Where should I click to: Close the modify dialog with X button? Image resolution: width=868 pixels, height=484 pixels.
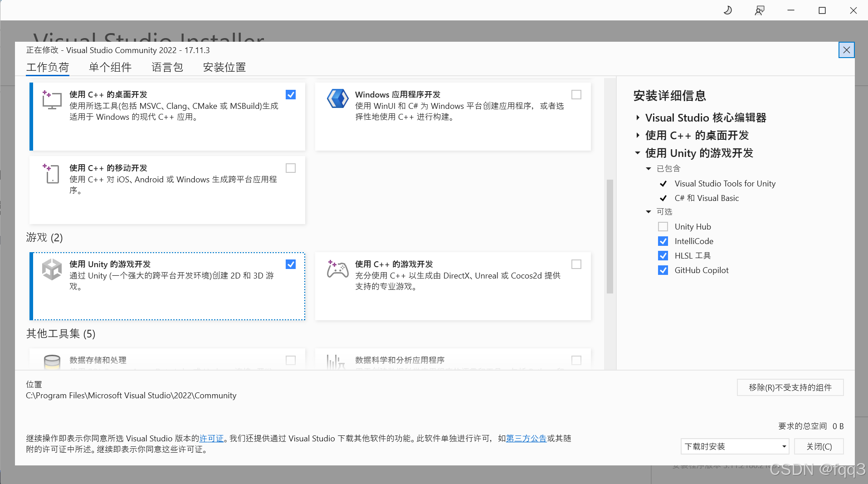[x=846, y=50]
